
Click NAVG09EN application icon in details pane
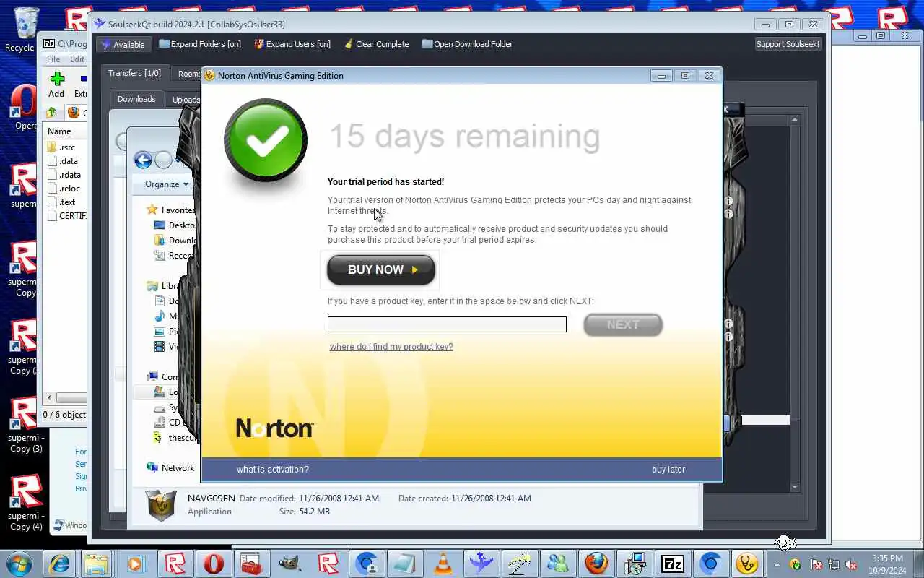(x=162, y=505)
